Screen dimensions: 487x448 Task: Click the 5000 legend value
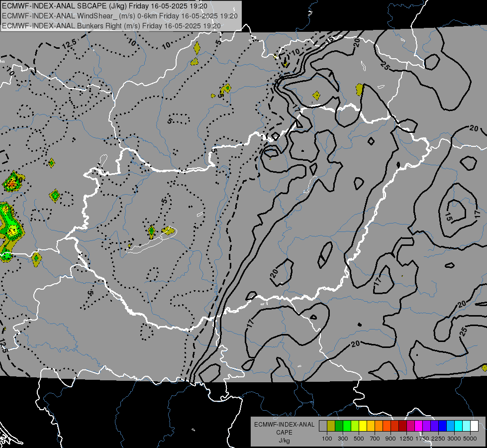coord(470,439)
